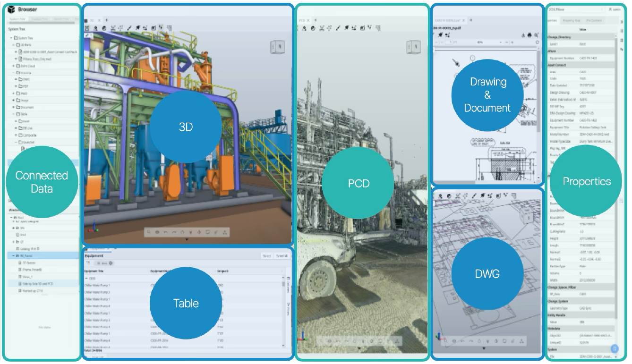Viewport: 632px width, 364px height.
Task: Click the Select button in Equipment table
Action: pyautogui.click(x=267, y=256)
